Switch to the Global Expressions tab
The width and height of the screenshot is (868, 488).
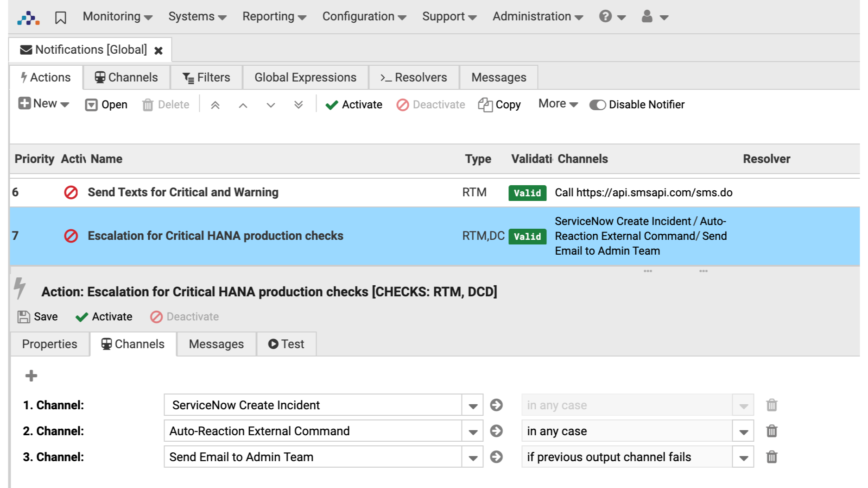pos(305,77)
